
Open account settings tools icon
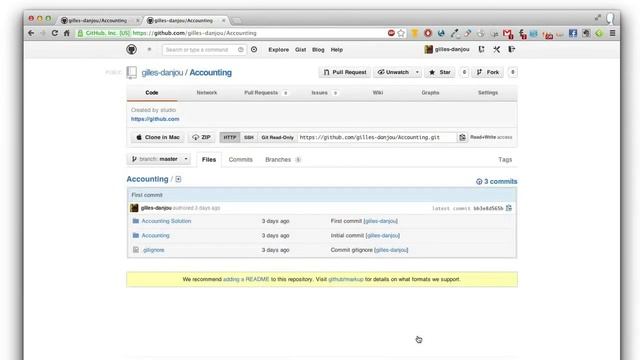(496, 49)
